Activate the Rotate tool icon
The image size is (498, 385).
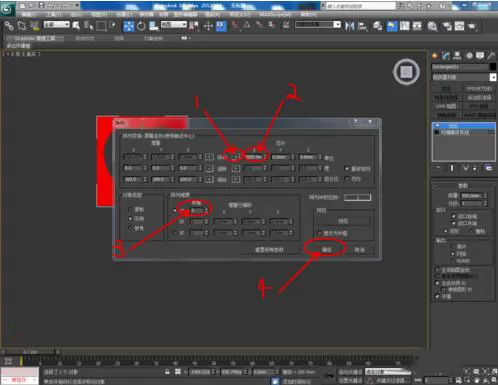click(x=141, y=26)
